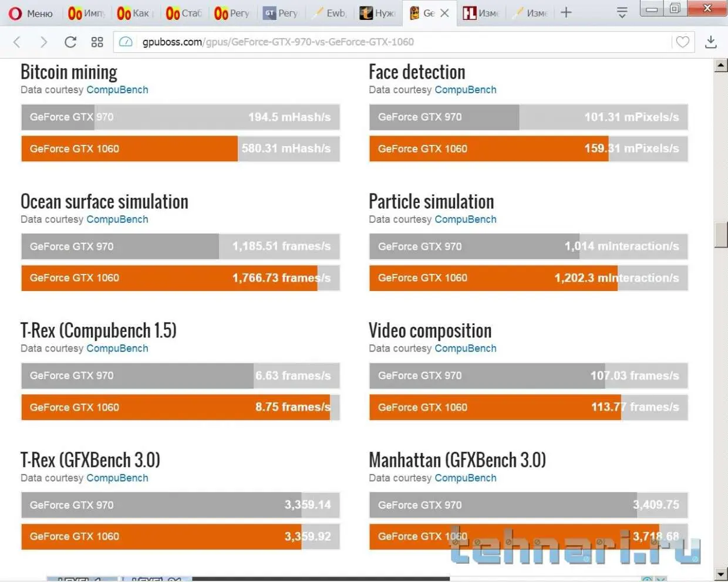
Task: Switch to the 'Имп' Opera tab
Action: point(86,13)
